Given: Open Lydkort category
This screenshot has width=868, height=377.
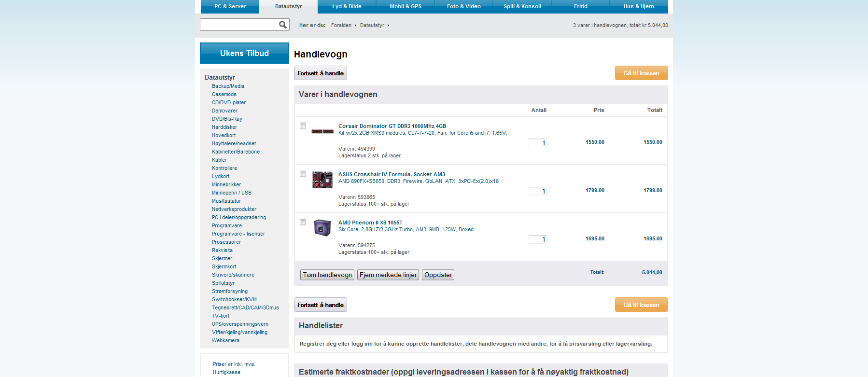Looking at the screenshot, I should pyautogui.click(x=221, y=176).
